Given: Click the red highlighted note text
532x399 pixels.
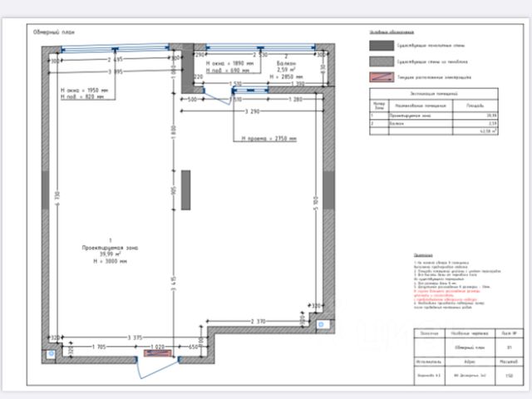Looking at the screenshot, I should coord(447,295).
